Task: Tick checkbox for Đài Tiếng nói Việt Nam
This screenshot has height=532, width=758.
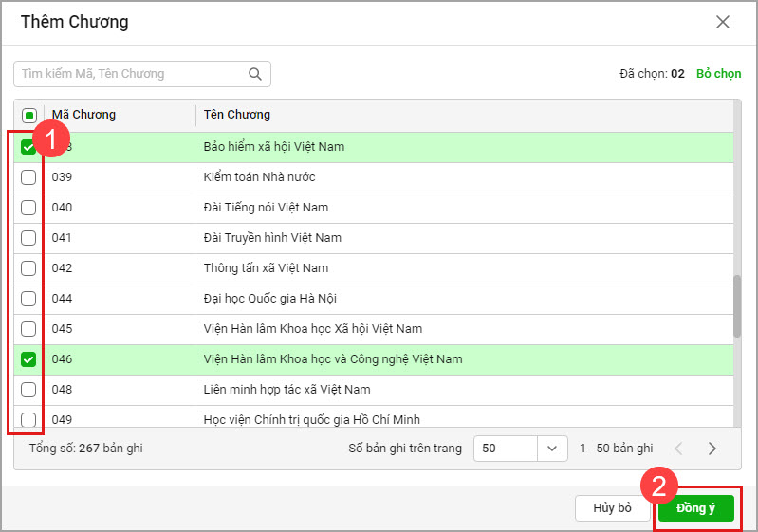Action: [x=28, y=208]
